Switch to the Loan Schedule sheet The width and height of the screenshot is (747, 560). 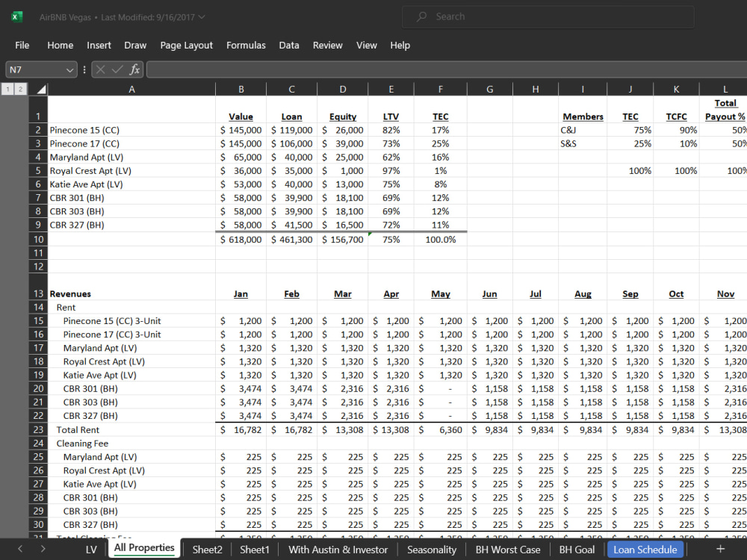pyautogui.click(x=645, y=550)
